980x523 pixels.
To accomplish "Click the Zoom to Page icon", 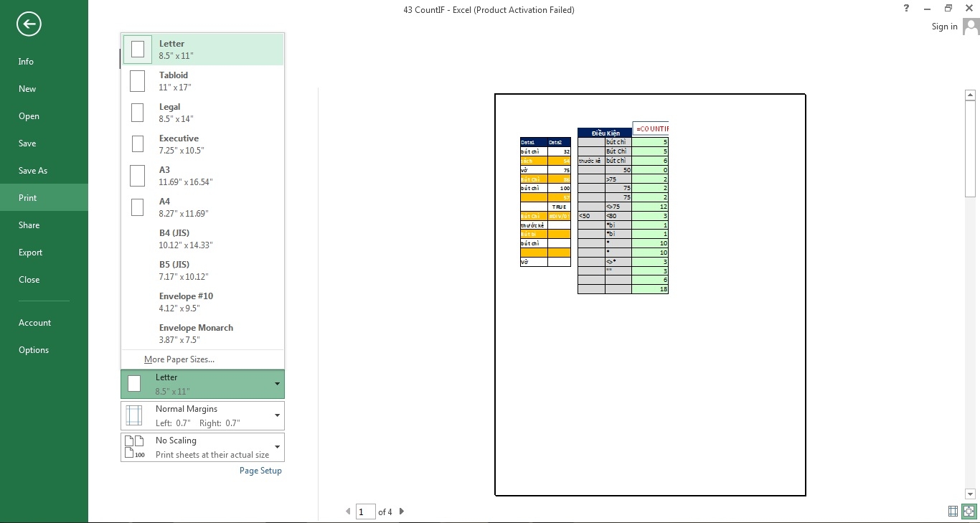I will tap(969, 512).
